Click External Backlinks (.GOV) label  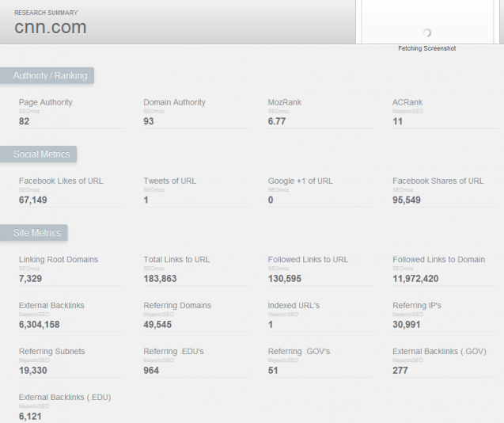(x=439, y=352)
